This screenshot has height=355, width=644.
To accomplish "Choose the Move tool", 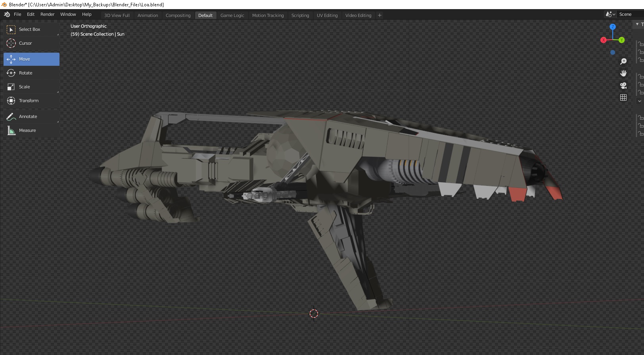I will [x=31, y=59].
